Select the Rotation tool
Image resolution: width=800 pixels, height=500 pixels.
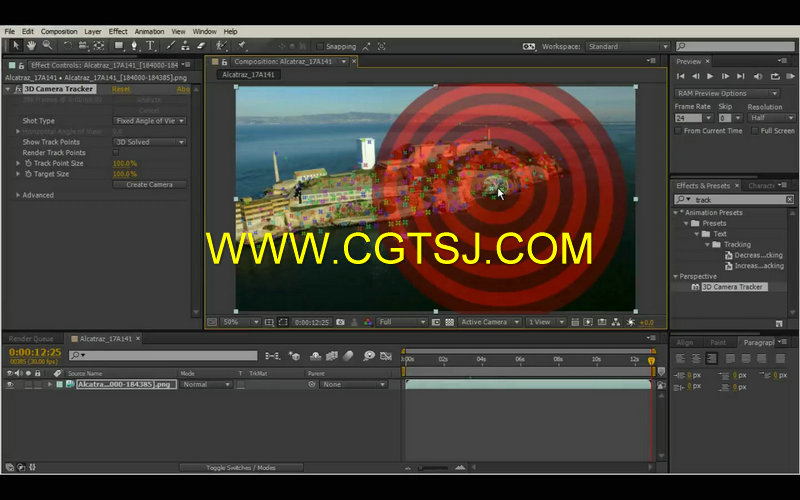(67, 46)
